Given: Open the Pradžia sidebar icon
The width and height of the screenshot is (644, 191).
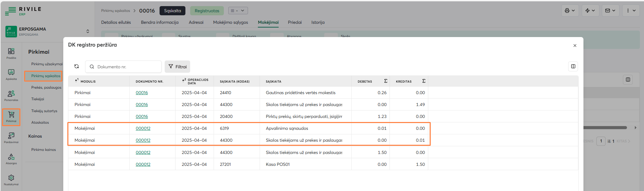Looking at the screenshot, I should click(x=11, y=53).
